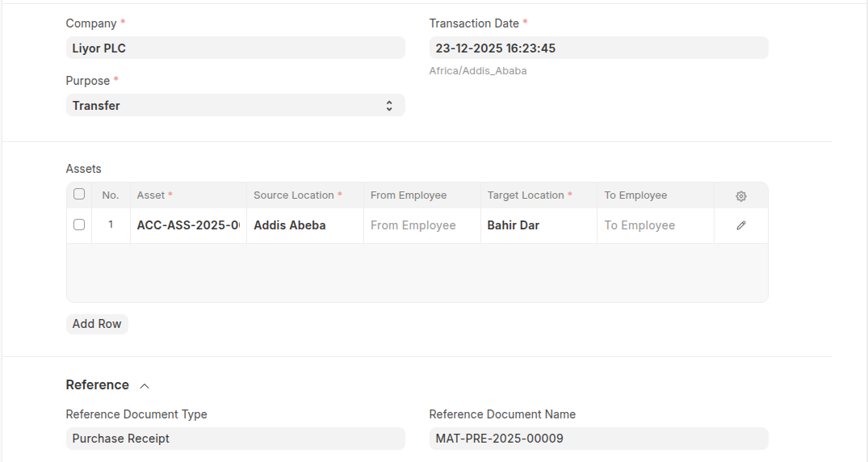Click the To Employee cell in row 1

click(656, 225)
